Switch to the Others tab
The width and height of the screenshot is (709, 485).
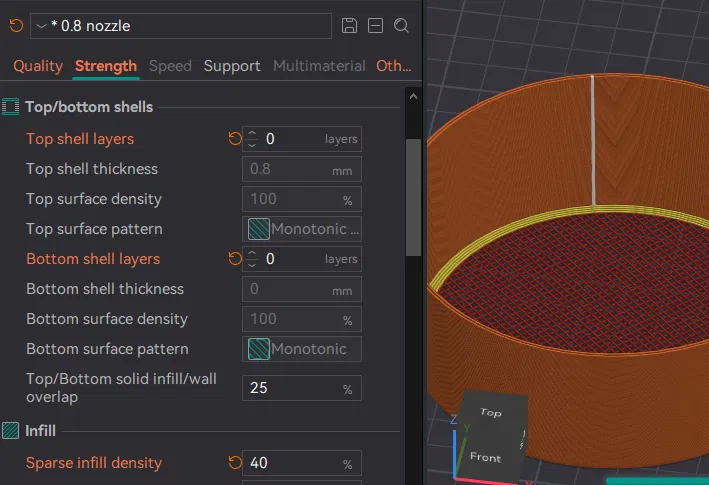(393, 66)
